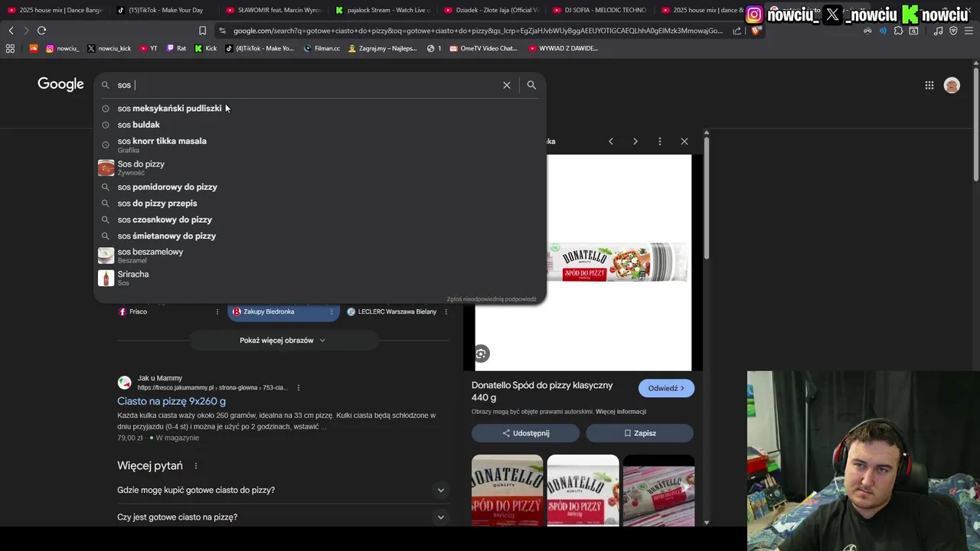Image resolution: width=980 pixels, height=551 pixels.
Task: Search the Donatello image with Google Lens
Action: (x=481, y=354)
